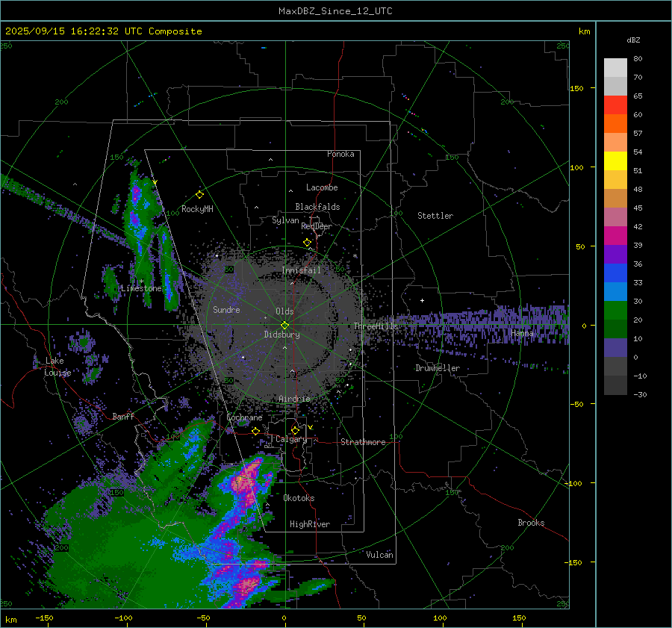The height and width of the screenshot is (628, 672).
Task: Click the yellow diamond marker below Cochrane
Action: tap(255, 431)
